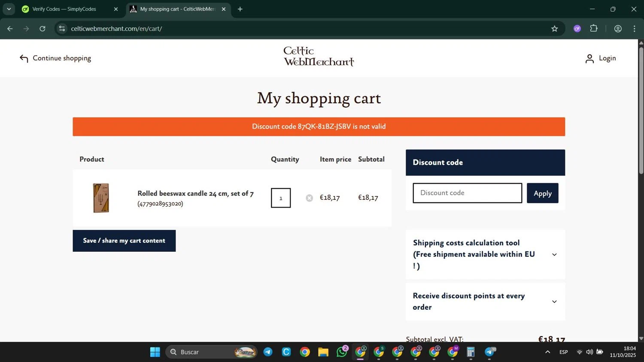
Task: Click the browser back arrow
Action: (x=10, y=29)
